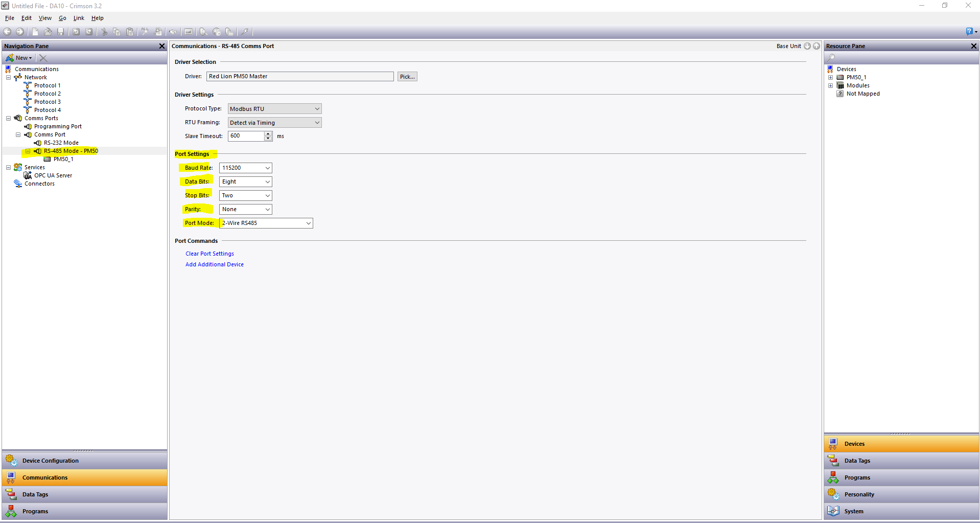Click the Clear Port Settings link
The image size is (980, 523).
[x=209, y=254]
